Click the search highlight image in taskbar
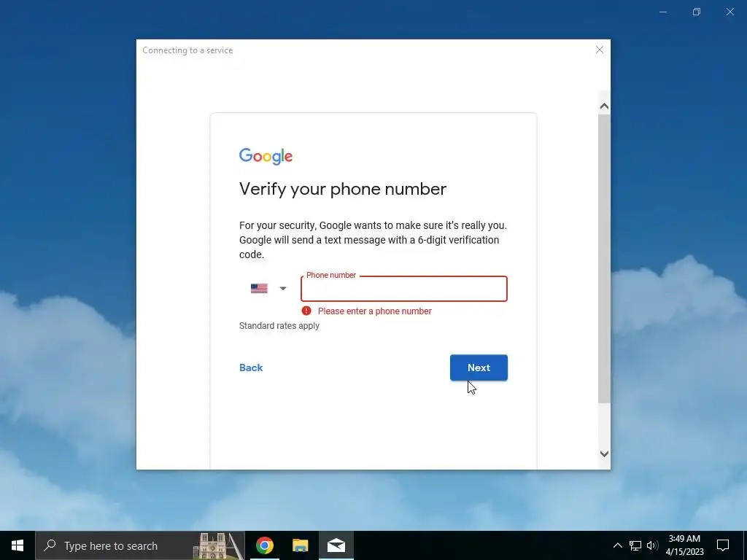 click(219, 545)
